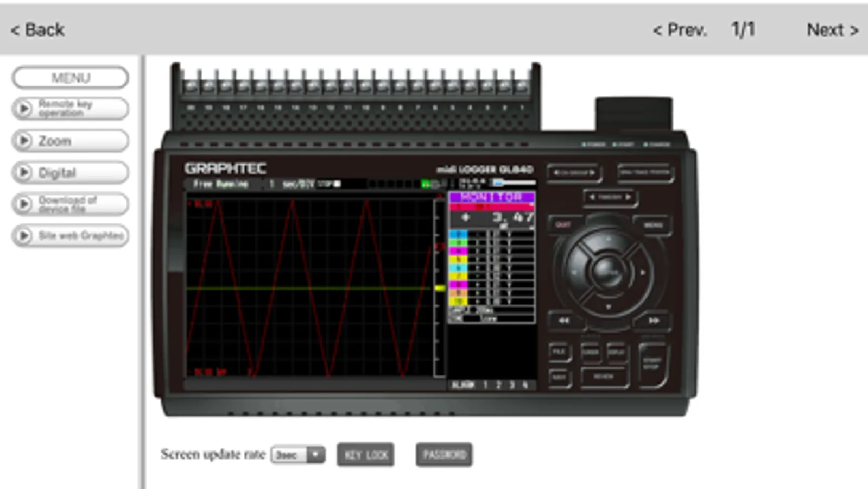Image resolution: width=868 pixels, height=489 pixels.
Task: Click the red QUIT key on device
Action: point(563,224)
